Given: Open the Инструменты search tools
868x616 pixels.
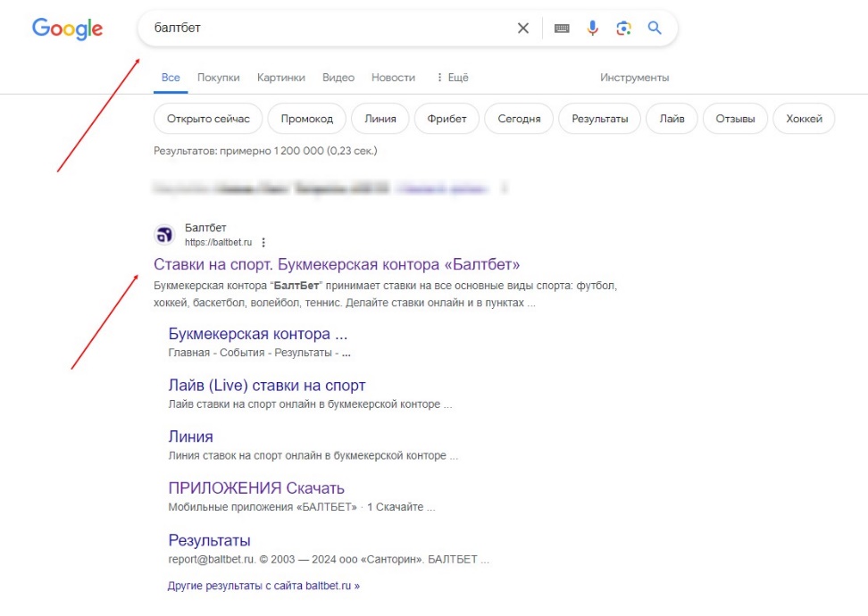Looking at the screenshot, I should (634, 78).
